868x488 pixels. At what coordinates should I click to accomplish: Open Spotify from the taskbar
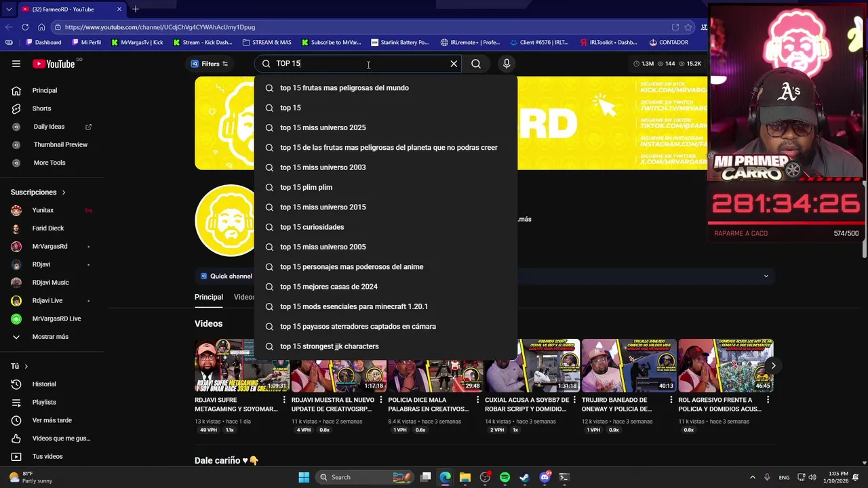pos(505,477)
